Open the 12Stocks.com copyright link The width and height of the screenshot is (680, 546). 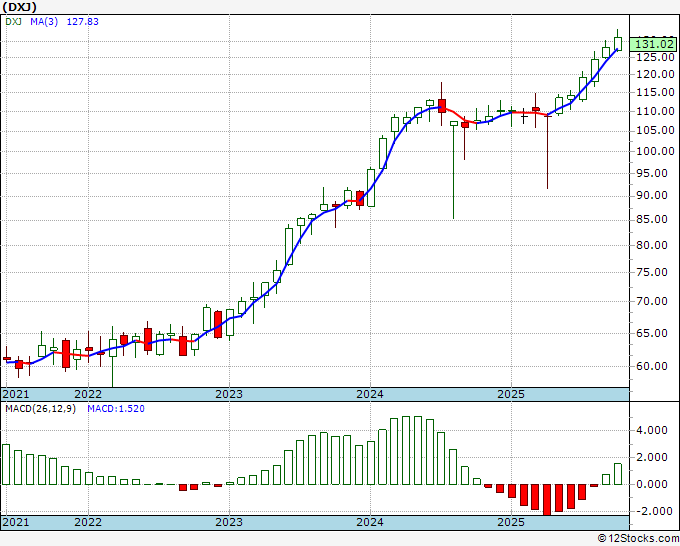tap(638, 539)
